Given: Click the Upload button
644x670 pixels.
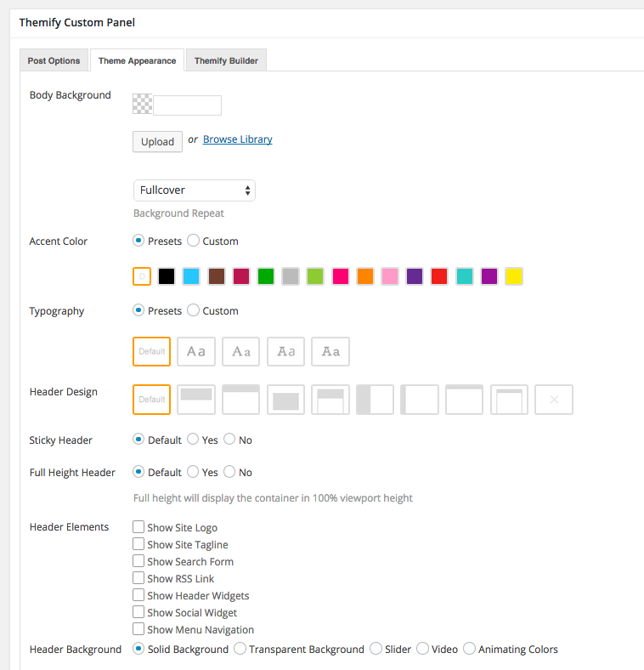Looking at the screenshot, I should coord(157,141).
